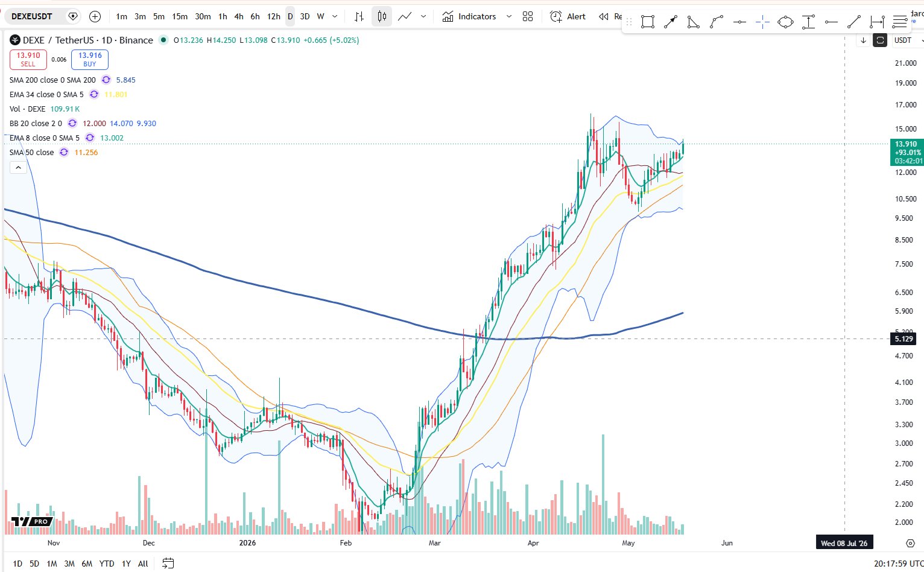Viewport: 924px width, 572px height.
Task: Switch to the 6M range tab
Action: 87,564
